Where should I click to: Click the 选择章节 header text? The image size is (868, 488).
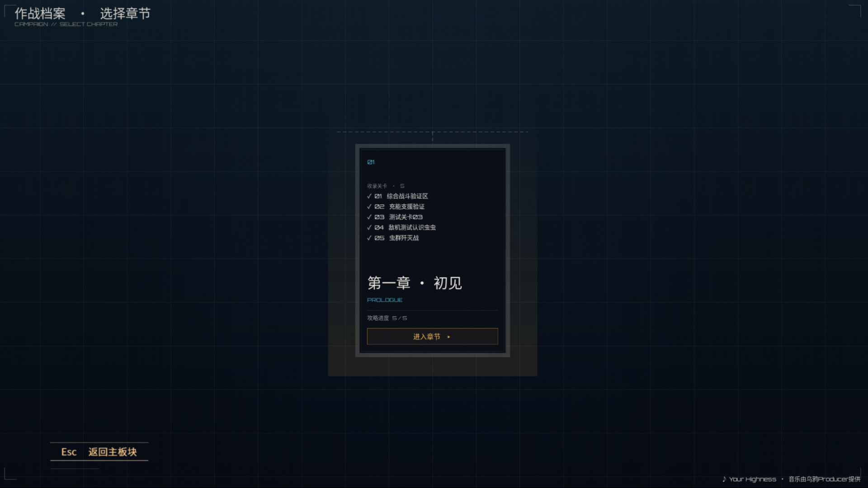coord(125,14)
